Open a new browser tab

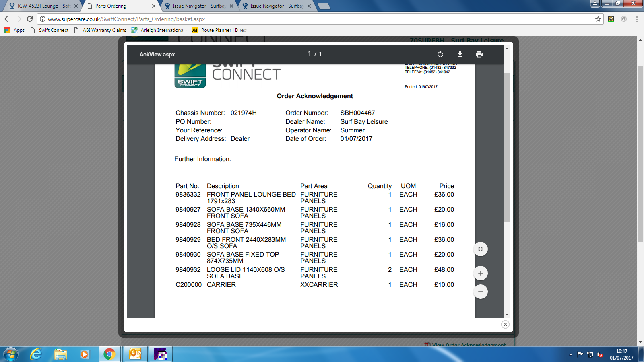[324, 6]
